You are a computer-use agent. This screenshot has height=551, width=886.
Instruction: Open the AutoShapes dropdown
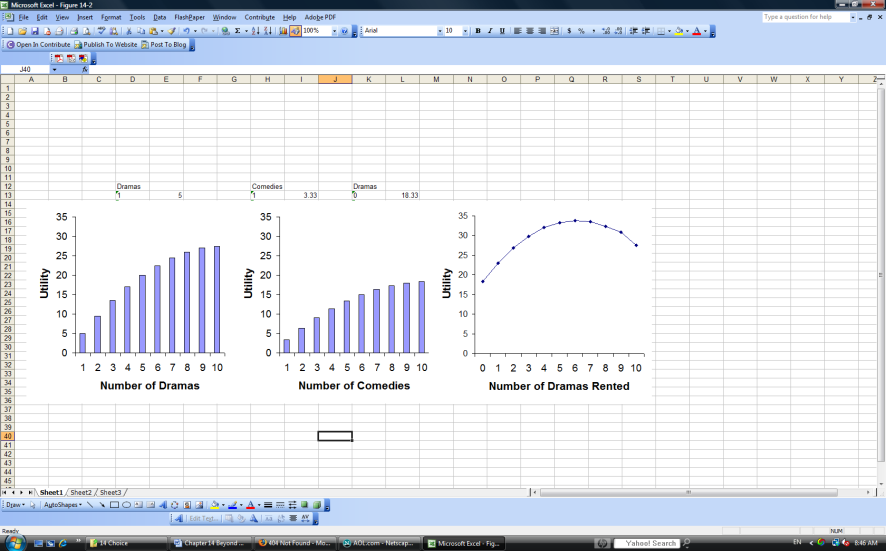[x=63, y=505]
